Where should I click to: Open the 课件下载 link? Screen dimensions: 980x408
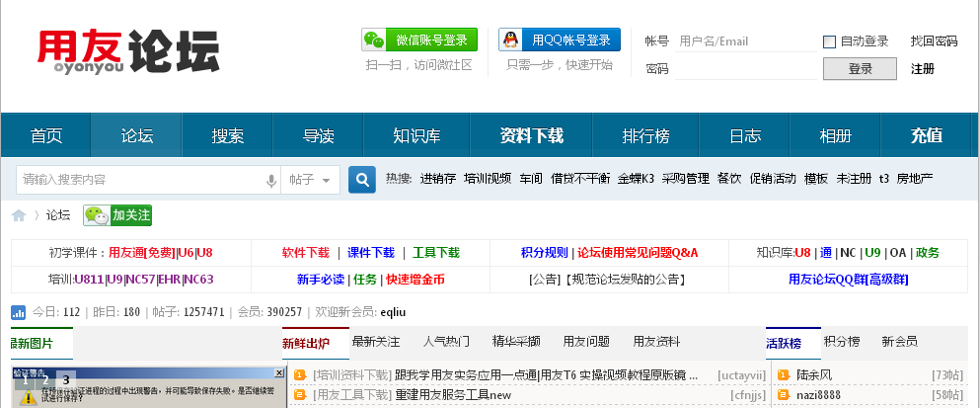371,253
